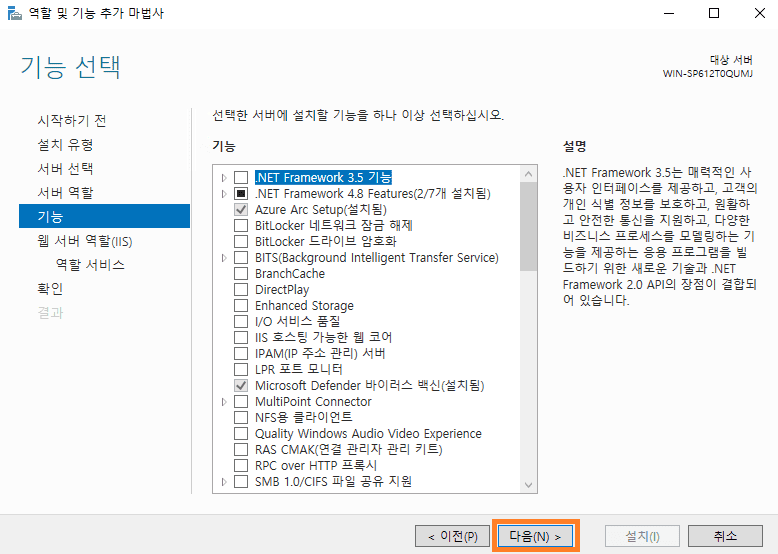Select RPC over HTTP 프록시 text
Screen dimensions: 778x554
316,465
